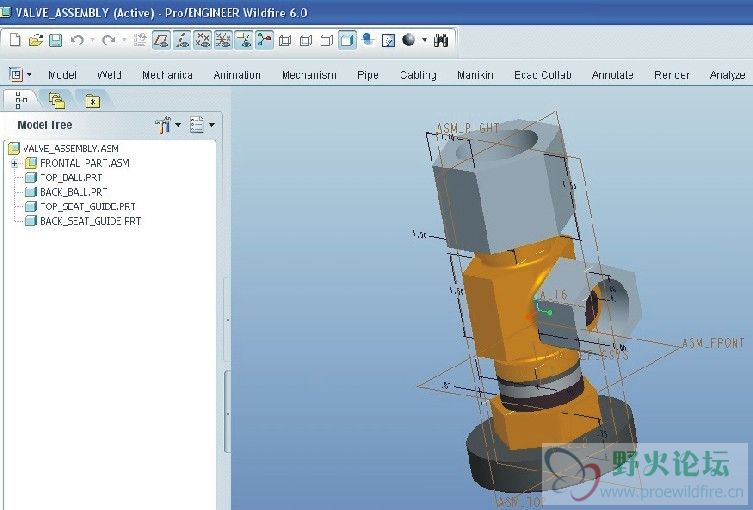Toggle datum points display
Viewport: 753px width, 510px height.
[203, 40]
